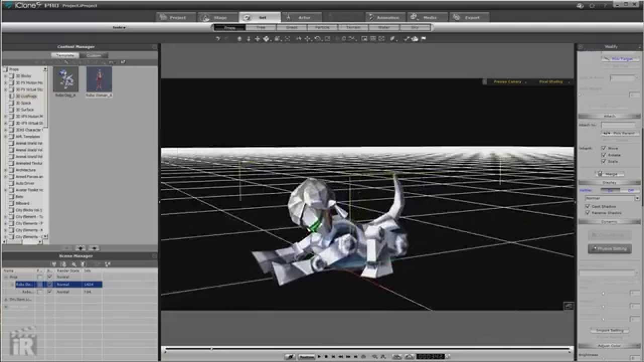644x362 pixels.
Task: Select the Billboard folder
Action: click(23, 204)
